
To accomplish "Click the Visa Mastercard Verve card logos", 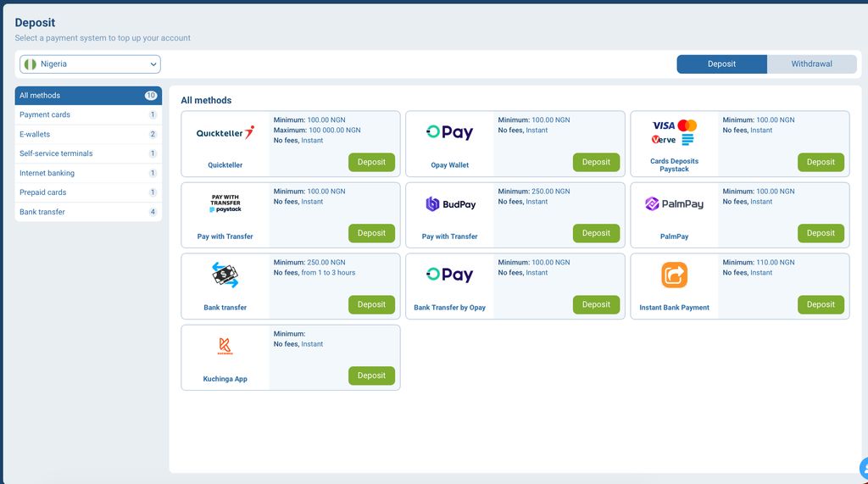I will (x=674, y=132).
